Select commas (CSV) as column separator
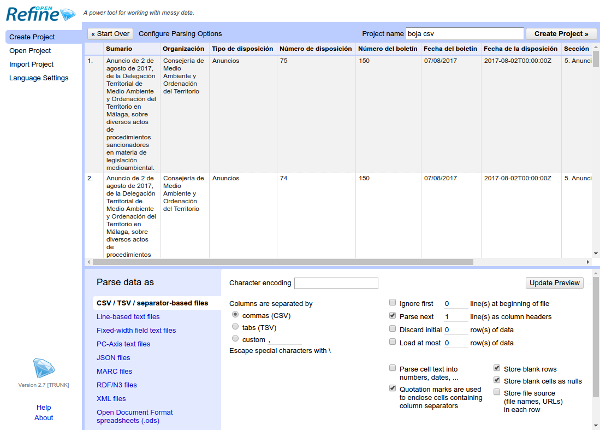 pyautogui.click(x=234, y=314)
